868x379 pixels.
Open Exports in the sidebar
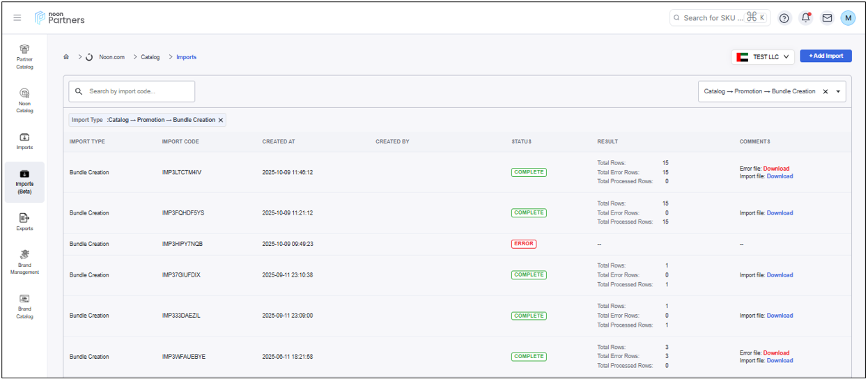pos(24,222)
